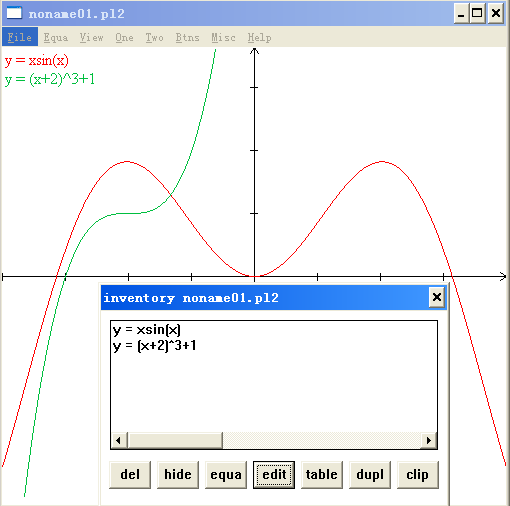Click the window icon in title bar
This screenshot has width=510, height=506.
[14, 13]
